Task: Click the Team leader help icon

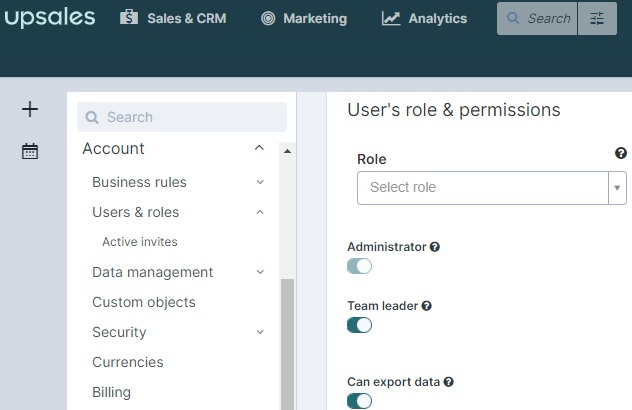Action: coord(426,306)
